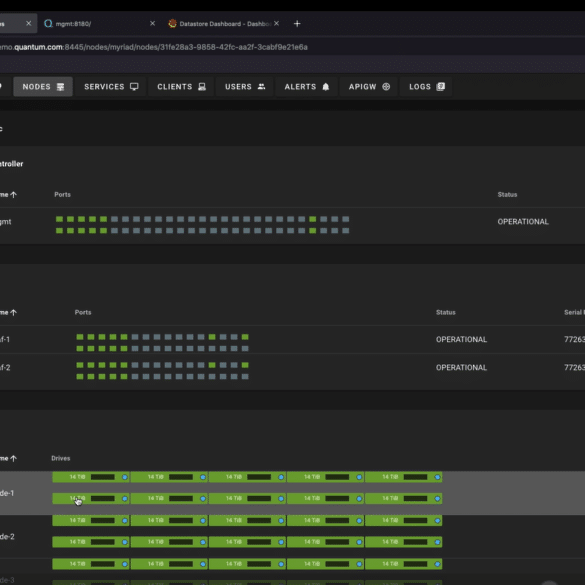Select first green port of mgmt controller

pos(59,219)
